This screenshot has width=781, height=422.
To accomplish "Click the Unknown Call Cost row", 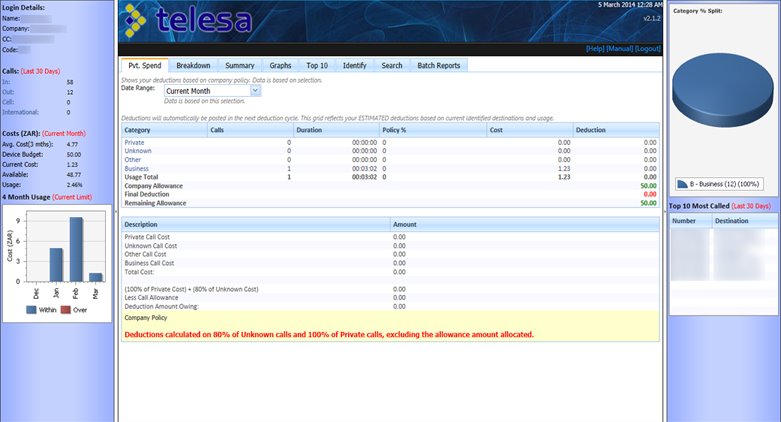I will [x=390, y=246].
